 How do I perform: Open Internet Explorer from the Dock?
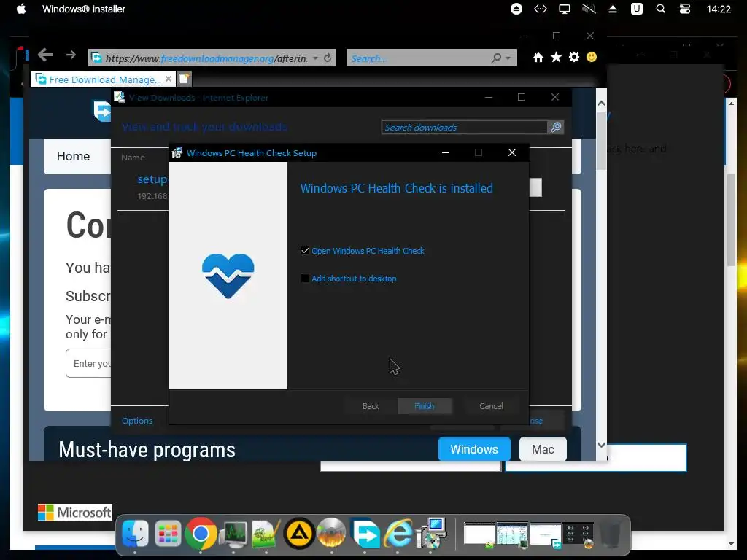(x=398, y=533)
